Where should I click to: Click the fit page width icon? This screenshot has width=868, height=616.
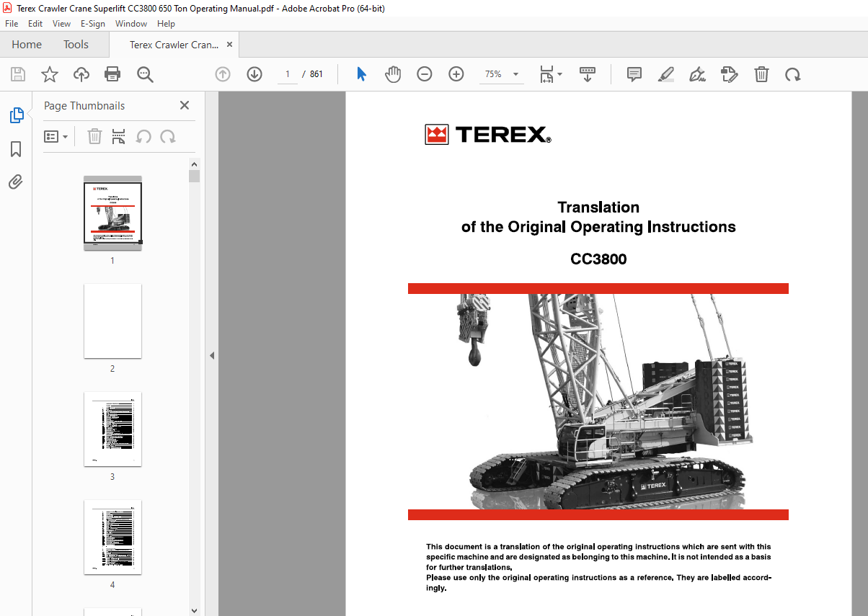click(546, 74)
